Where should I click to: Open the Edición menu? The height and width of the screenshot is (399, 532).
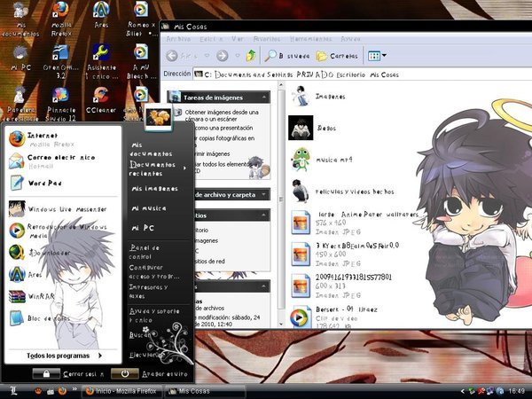(211, 39)
